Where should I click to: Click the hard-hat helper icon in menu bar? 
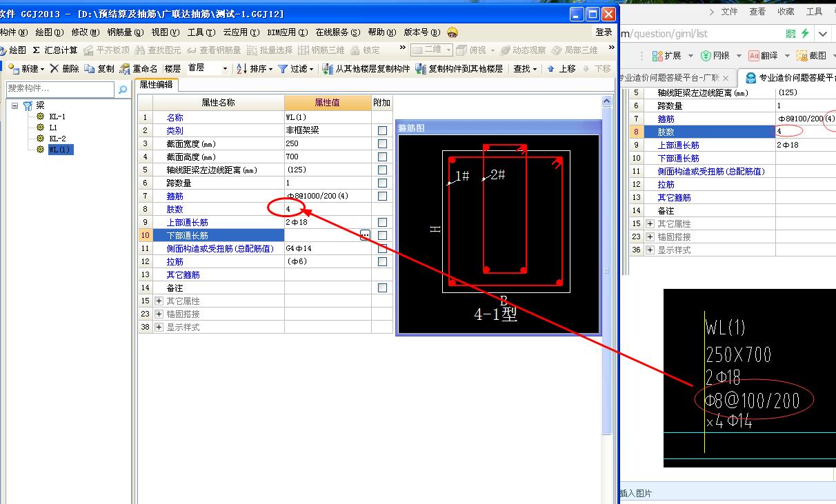pos(452,32)
